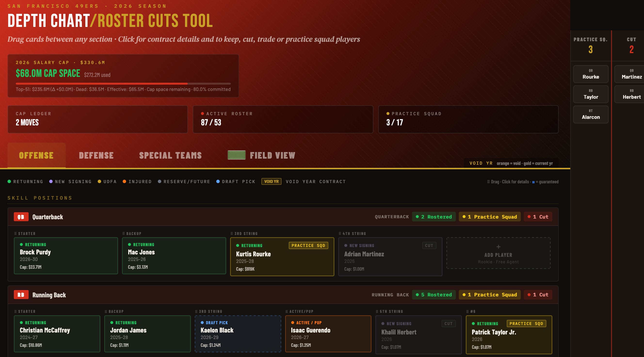Open Jordan James player card

(147, 334)
